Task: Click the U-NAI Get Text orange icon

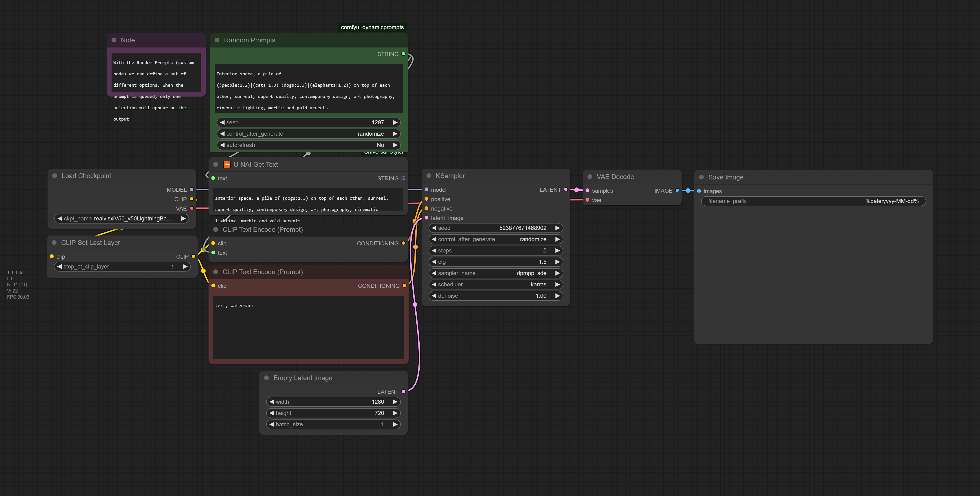Action: tap(227, 164)
